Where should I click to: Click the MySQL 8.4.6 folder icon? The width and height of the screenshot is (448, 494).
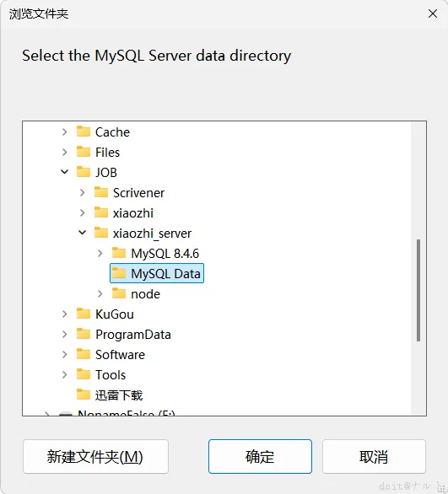coord(119,253)
